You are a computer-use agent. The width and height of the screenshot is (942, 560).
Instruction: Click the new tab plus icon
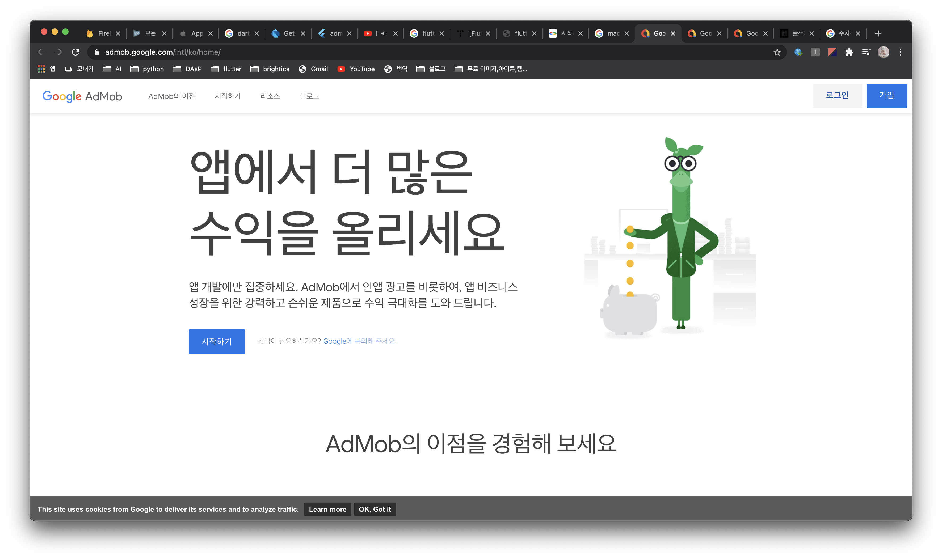tap(878, 33)
